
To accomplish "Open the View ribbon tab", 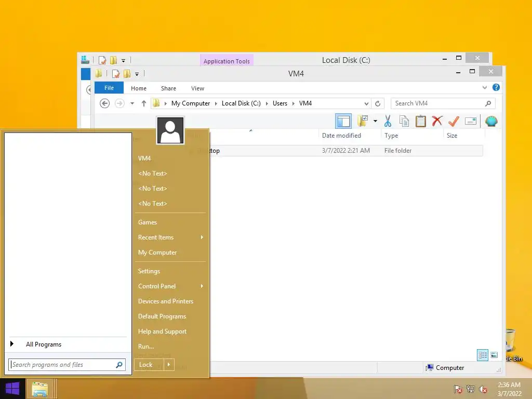I will pos(197,88).
